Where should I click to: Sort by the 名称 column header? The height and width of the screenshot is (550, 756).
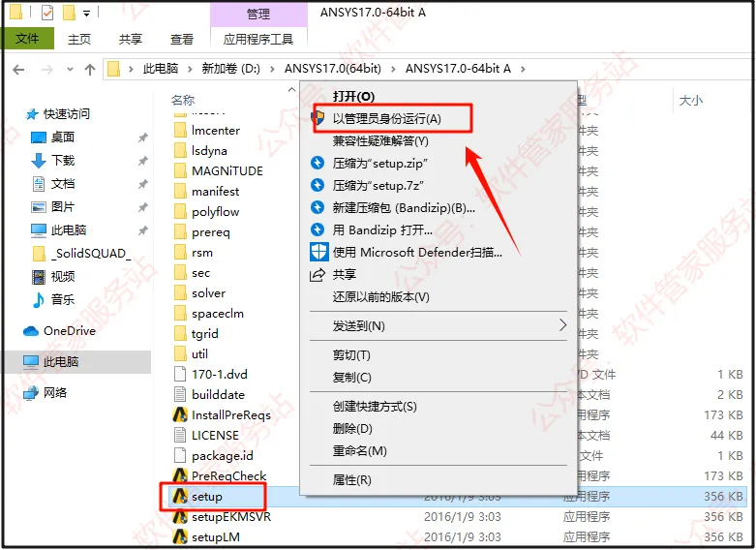coord(183,101)
